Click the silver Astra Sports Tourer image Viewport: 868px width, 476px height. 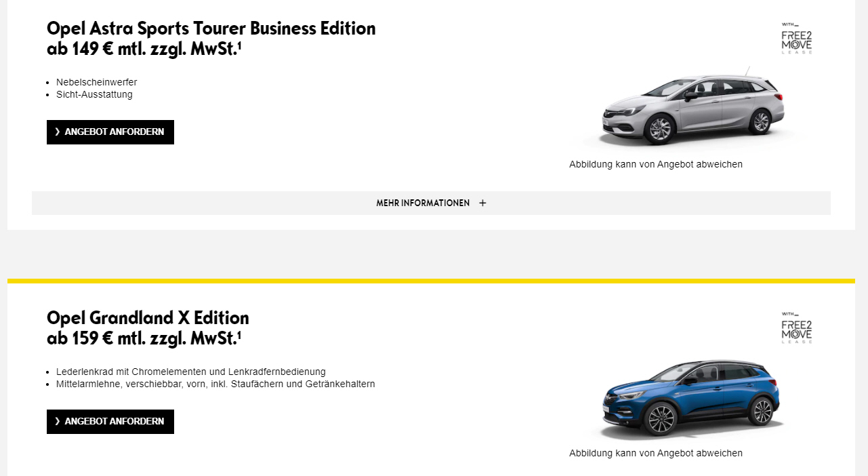(x=693, y=107)
